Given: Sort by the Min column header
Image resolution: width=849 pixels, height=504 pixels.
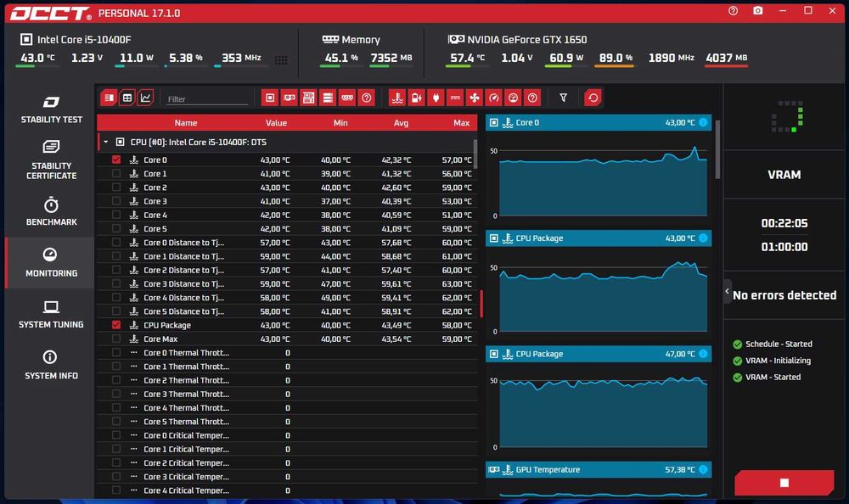Looking at the screenshot, I should click(x=340, y=123).
